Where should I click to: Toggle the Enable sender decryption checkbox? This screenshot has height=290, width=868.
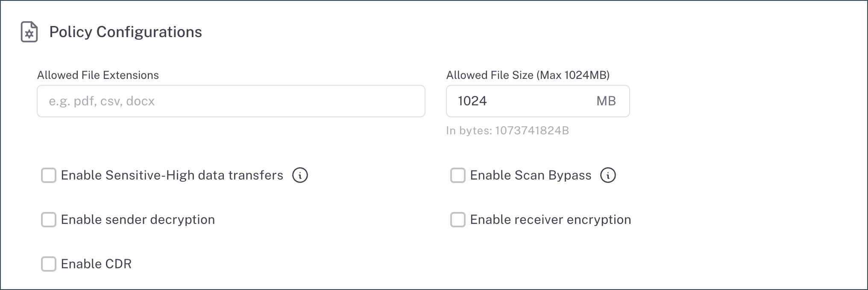[x=49, y=220]
